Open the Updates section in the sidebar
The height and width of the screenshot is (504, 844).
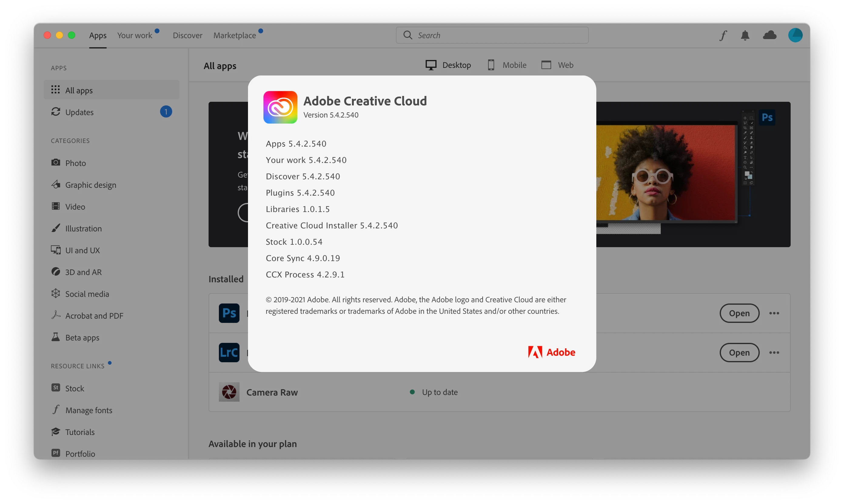point(79,112)
